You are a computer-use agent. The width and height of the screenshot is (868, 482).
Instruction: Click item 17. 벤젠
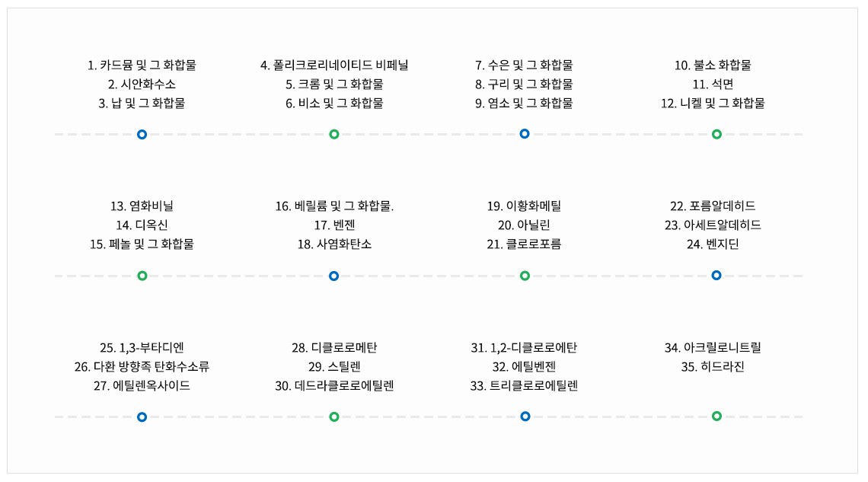click(334, 225)
